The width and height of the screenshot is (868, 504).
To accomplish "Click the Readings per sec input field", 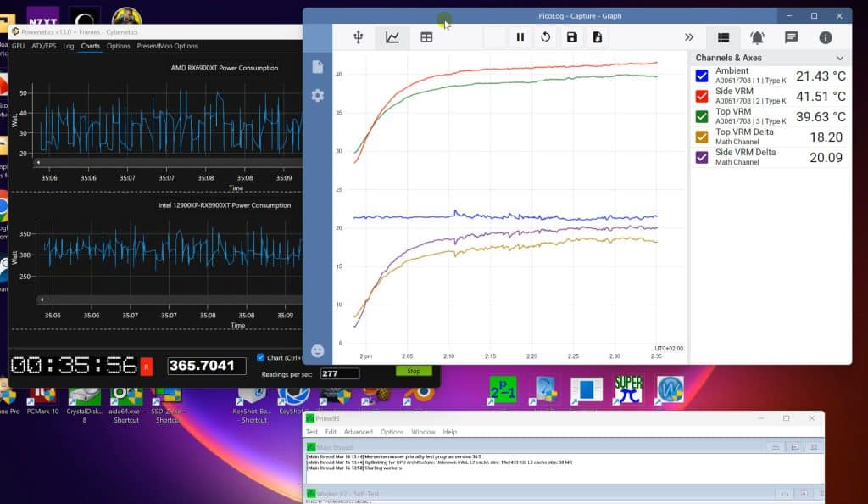I will point(339,374).
